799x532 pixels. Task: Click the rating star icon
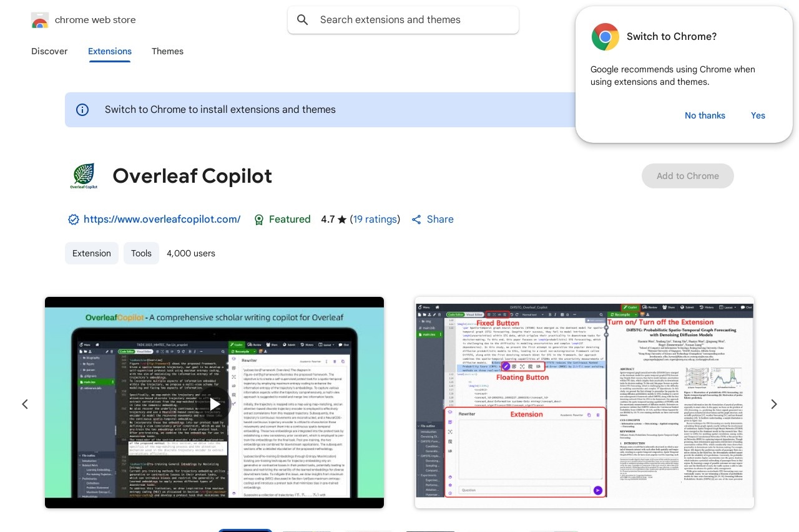[x=342, y=220]
